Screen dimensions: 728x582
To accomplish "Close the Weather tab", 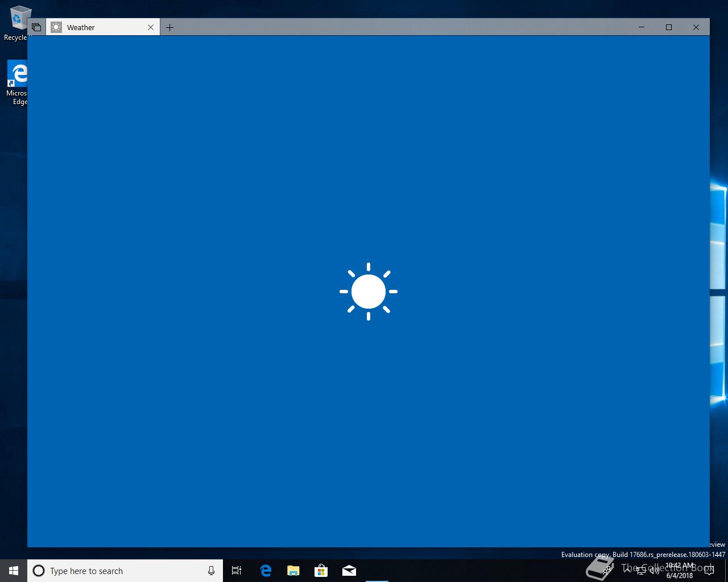I will pyautogui.click(x=151, y=27).
